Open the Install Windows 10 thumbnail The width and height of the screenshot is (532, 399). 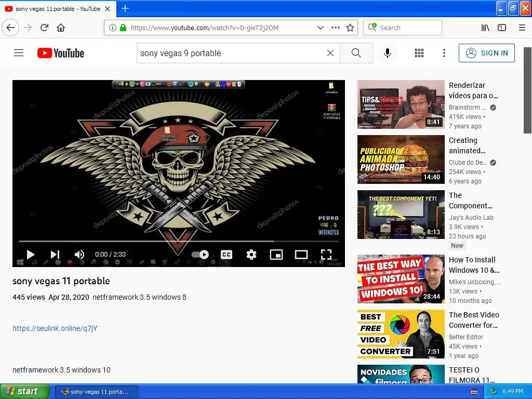tap(401, 279)
